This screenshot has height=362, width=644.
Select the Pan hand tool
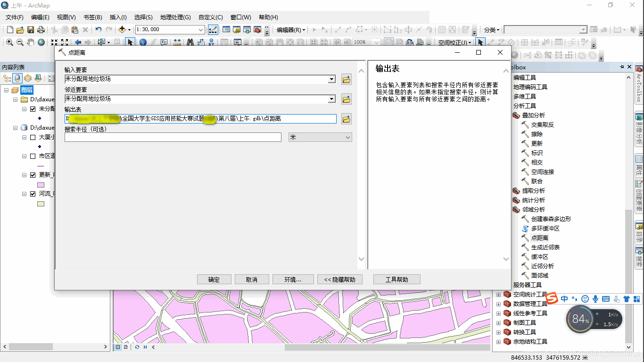click(31, 42)
